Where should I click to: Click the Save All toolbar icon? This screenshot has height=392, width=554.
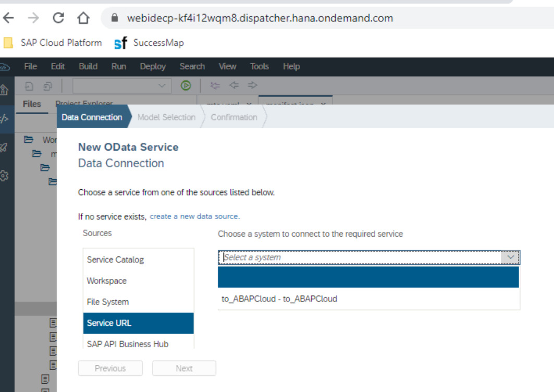47,86
